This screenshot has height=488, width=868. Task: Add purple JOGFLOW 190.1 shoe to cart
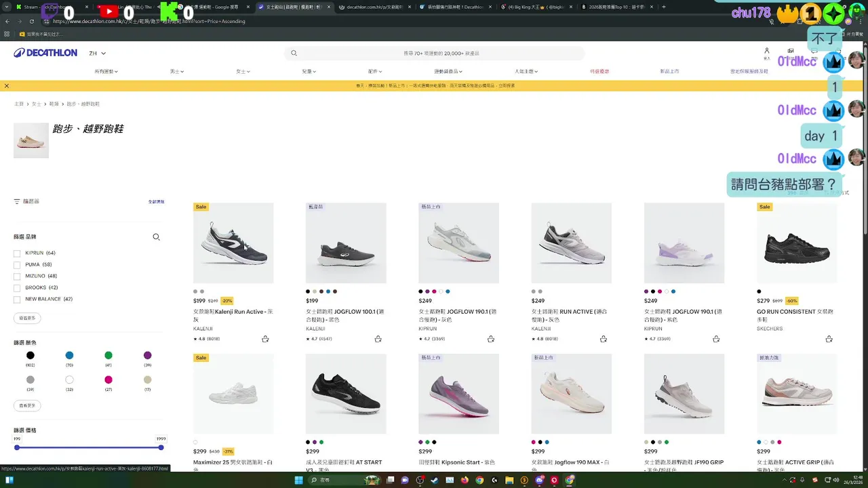click(716, 339)
